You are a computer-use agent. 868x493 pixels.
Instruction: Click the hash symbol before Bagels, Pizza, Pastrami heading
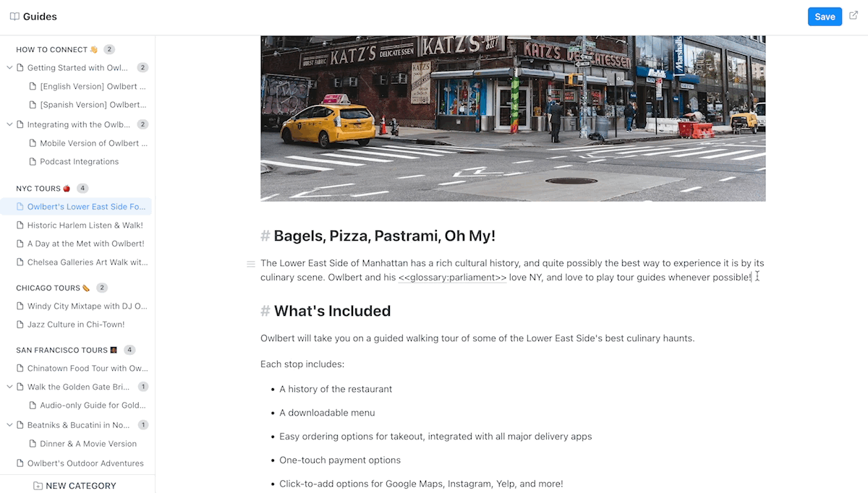coord(265,236)
